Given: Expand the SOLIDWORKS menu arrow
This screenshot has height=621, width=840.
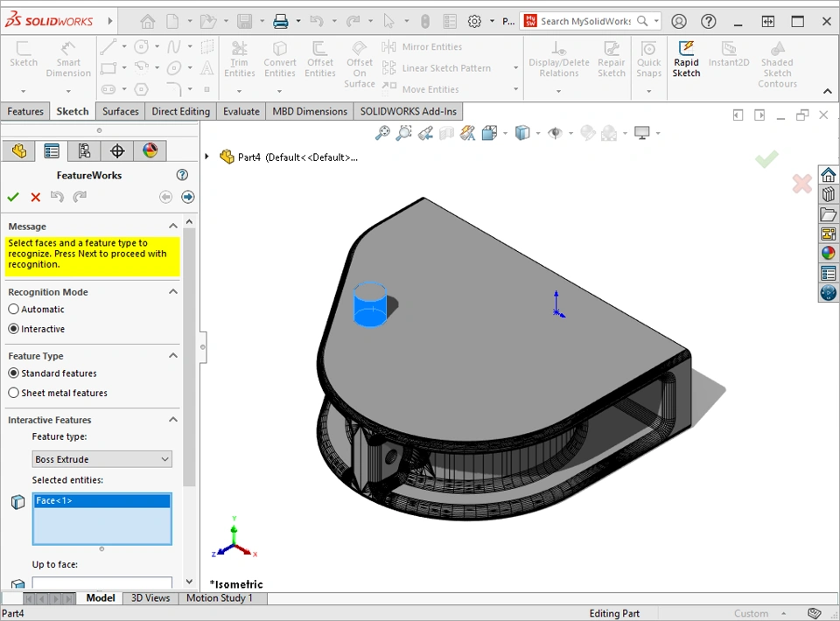Looking at the screenshot, I should (110, 21).
